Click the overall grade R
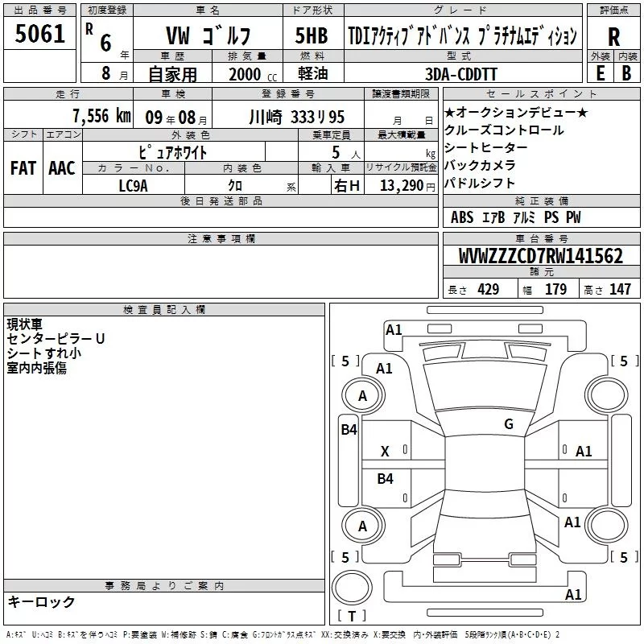 [x=613, y=37]
